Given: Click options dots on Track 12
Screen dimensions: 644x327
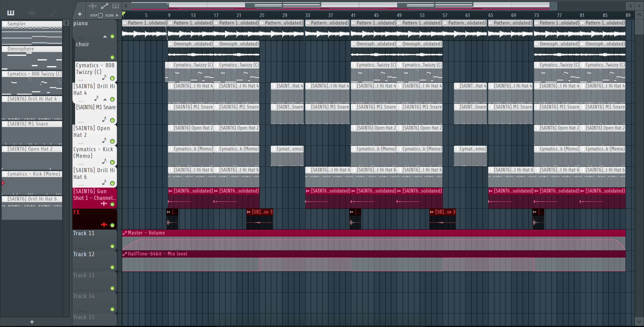Looking at the screenshot, I should pyautogui.click(x=81, y=269).
